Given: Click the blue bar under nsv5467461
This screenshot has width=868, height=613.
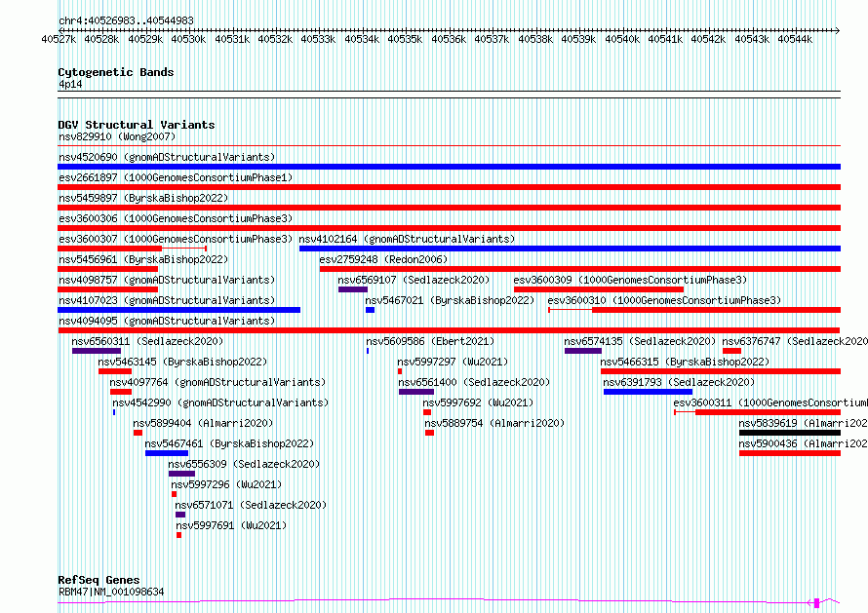Looking at the screenshot, I should click(167, 453).
